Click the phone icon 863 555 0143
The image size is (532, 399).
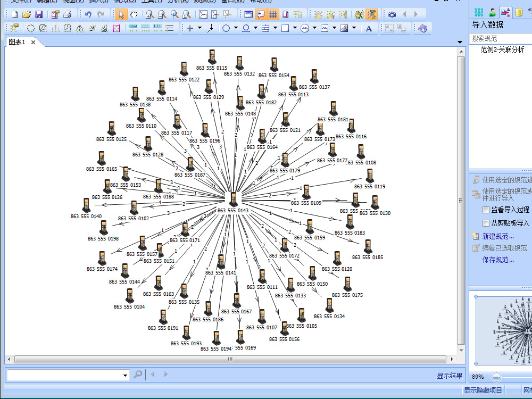click(x=233, y=199)
